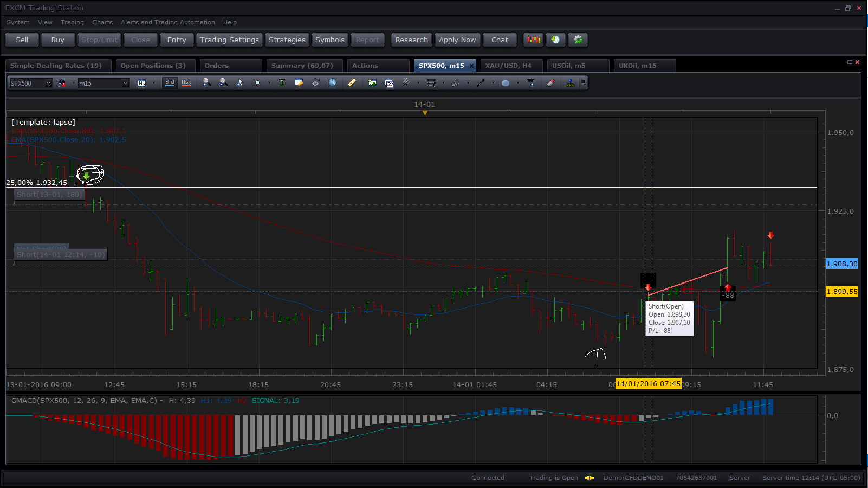The image size is (868, 488).
Task: Click the toolbar overflow options icon
Action: click(584, 82)
